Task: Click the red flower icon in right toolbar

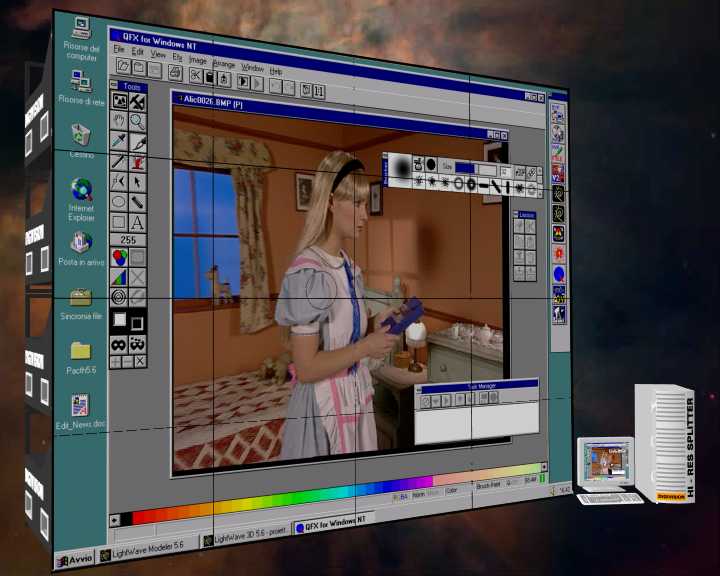Action: tap(559, 254)
